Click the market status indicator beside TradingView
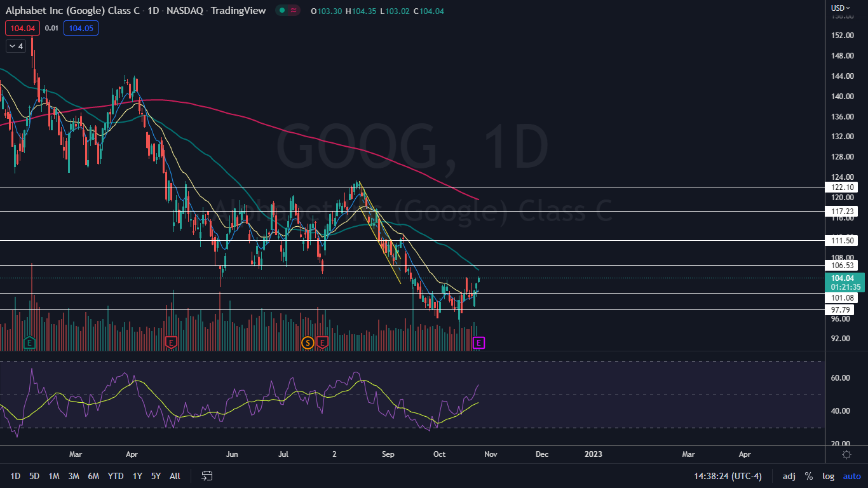 pos(288,11)
